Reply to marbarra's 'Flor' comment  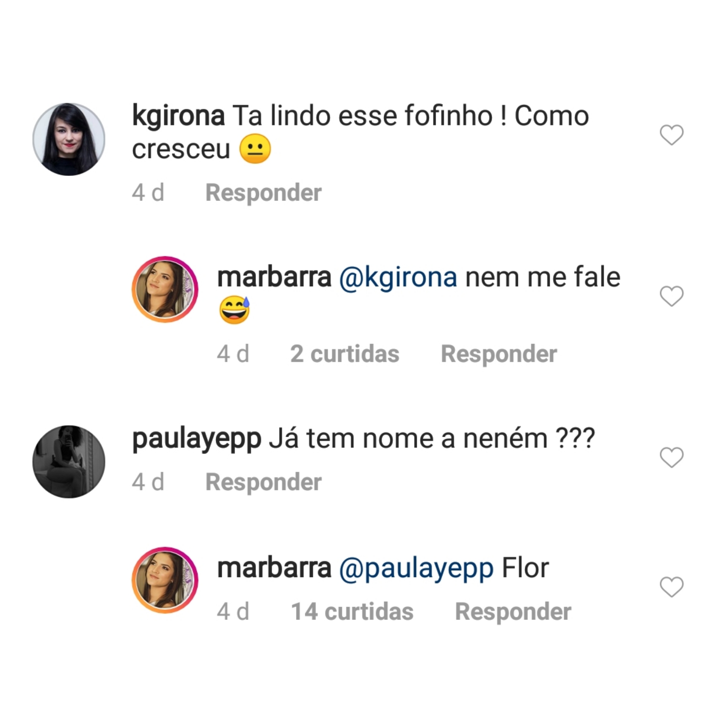(x=513, y=612)
